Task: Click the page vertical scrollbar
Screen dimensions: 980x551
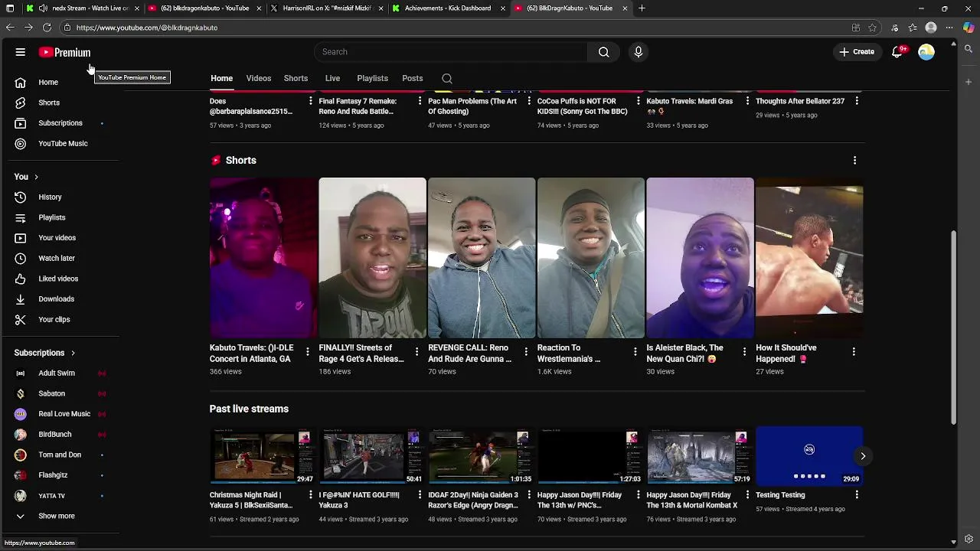Action: tap(953, 328)
